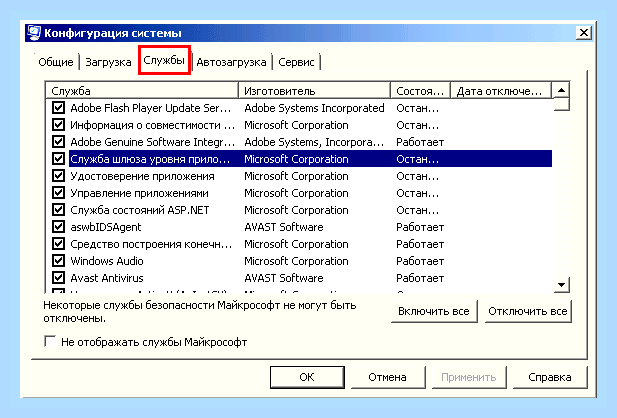Select the Adobe Flash Player Update Service row

point(299,108)
